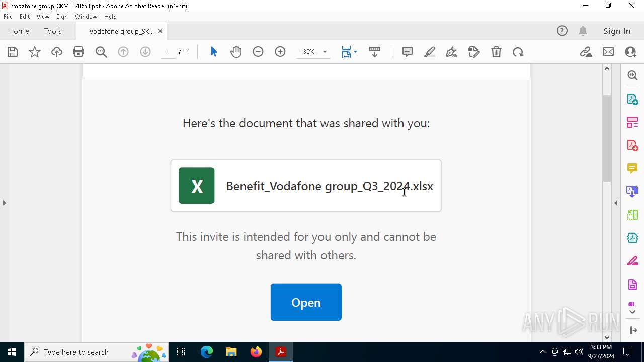Viewport: 644px width, 362px height.
Task: Go to the next page arrow
Action: [x=145, y=52]
